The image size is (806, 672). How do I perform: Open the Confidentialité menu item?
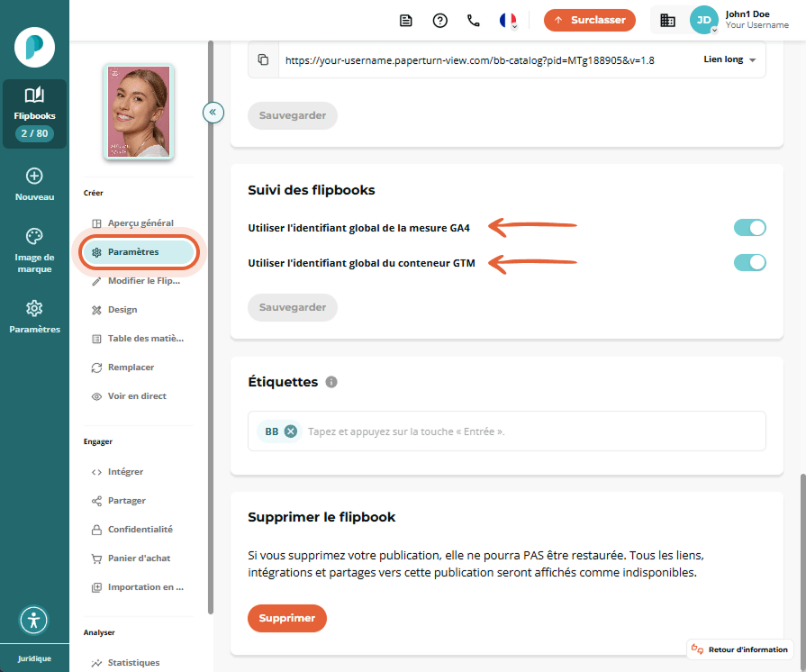coord(139,529)
